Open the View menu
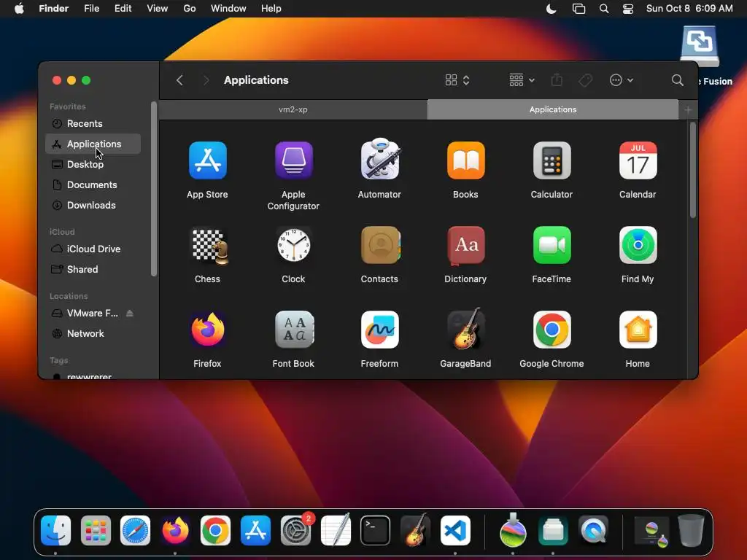Screen dimensions: 747x560 [x=158, y=9]
